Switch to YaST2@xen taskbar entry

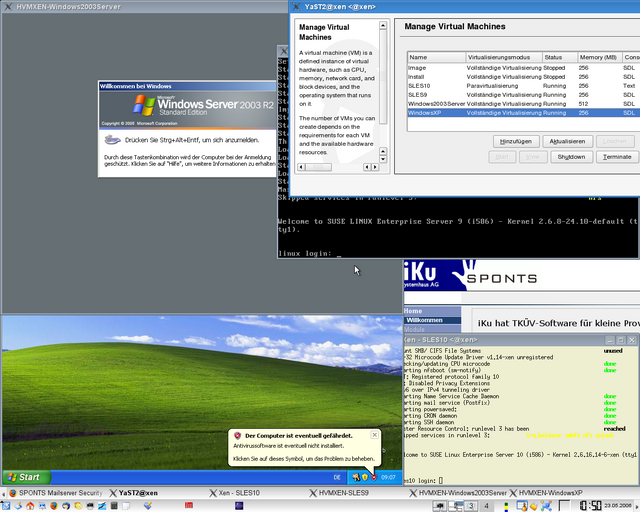click(133, 493)
